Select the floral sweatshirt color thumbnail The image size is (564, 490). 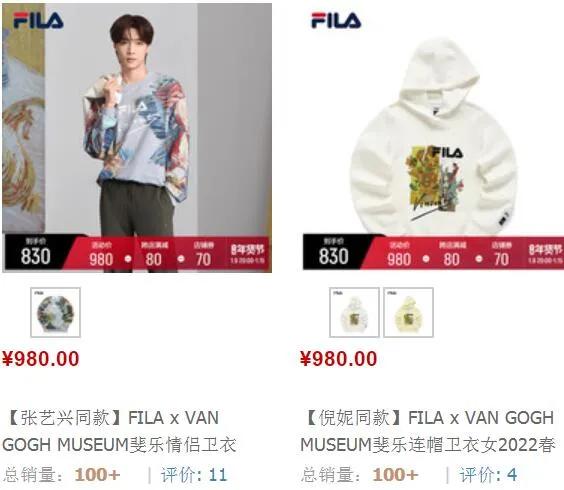pyautogui.click(x=55, y=312)
